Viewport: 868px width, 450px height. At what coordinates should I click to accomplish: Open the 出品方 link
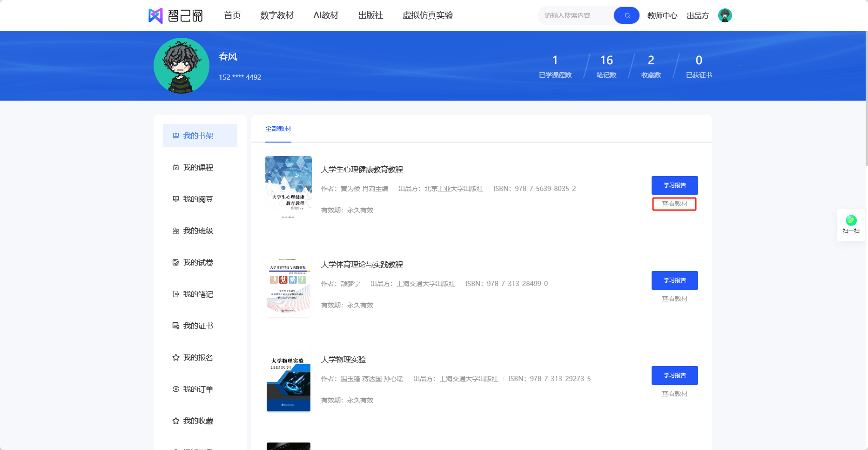click(698, 16)
